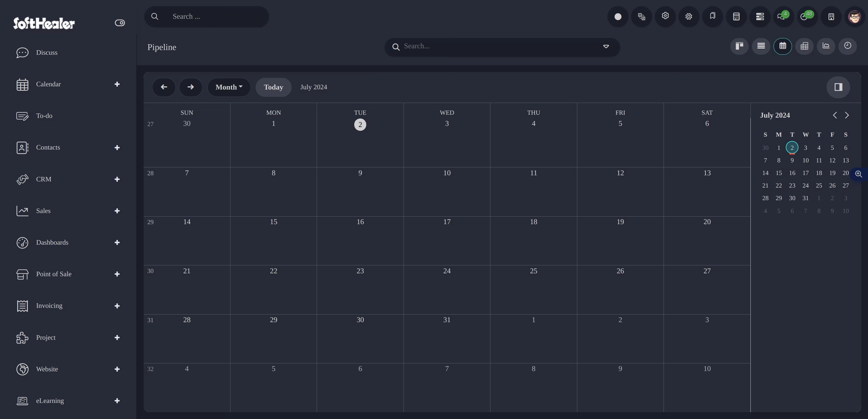Open CRM in sidebar
The image size is (868, 419).
click(44, 179)
